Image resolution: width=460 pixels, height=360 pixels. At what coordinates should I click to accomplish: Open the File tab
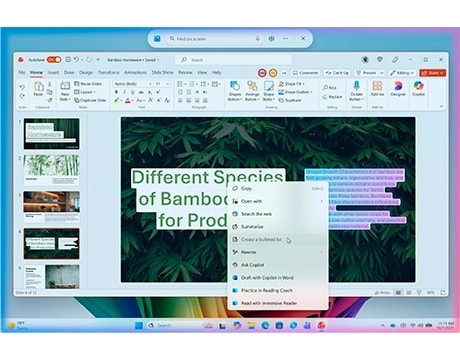coord(22,72)
